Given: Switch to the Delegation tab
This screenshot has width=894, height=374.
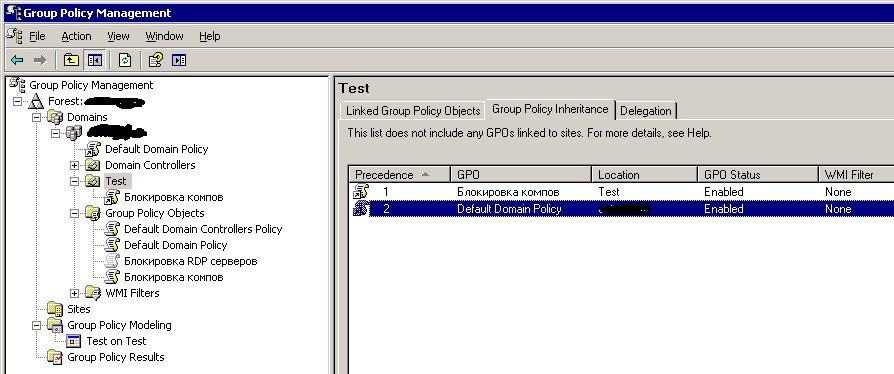Looking at the screenshot, I should click(646, 111).
